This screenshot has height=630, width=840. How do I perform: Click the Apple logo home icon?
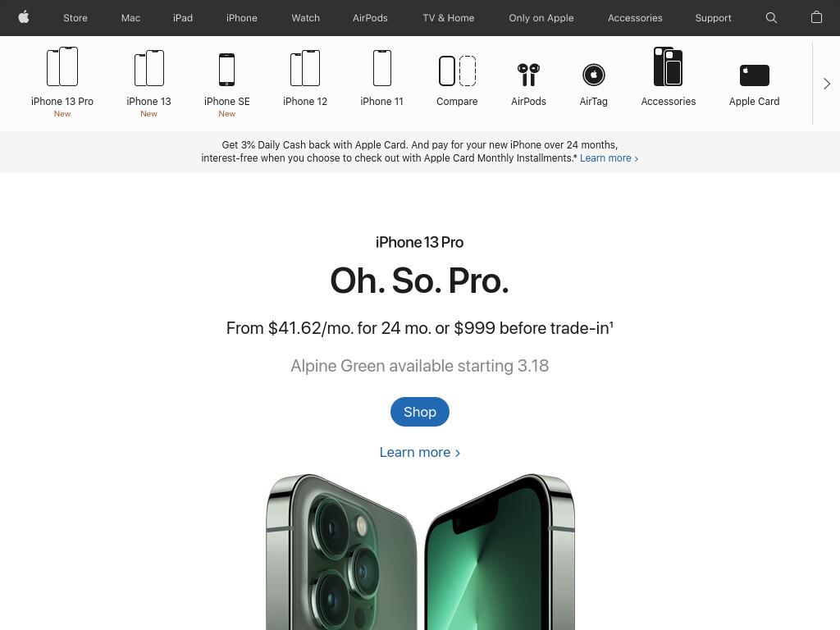click(24, 17)
